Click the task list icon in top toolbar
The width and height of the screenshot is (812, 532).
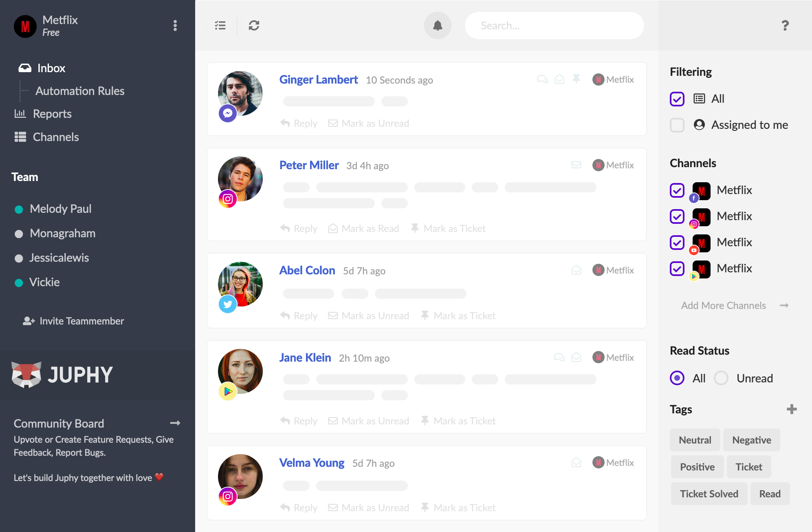click(x=220, y=25)
